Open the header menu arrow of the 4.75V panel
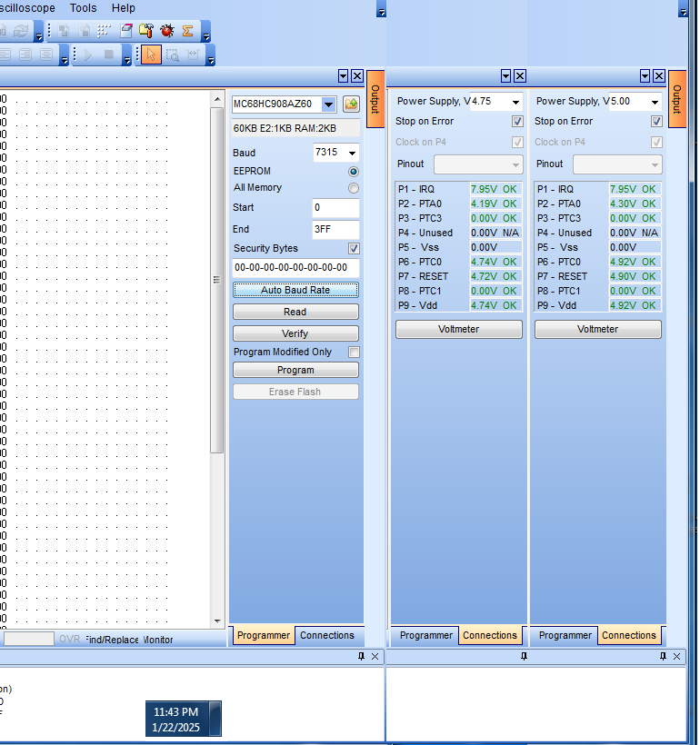 click(x=506, y=76)
